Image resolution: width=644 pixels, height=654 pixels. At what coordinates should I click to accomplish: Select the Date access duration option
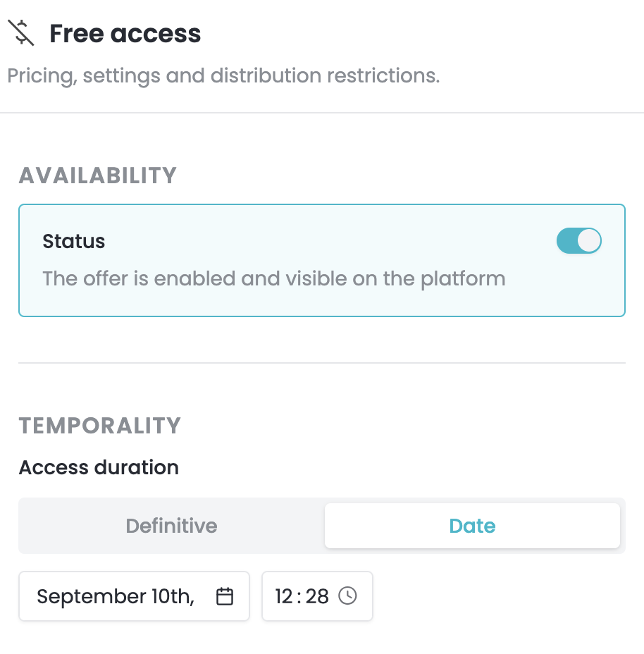pyautogui.click(x=472, y=526)
